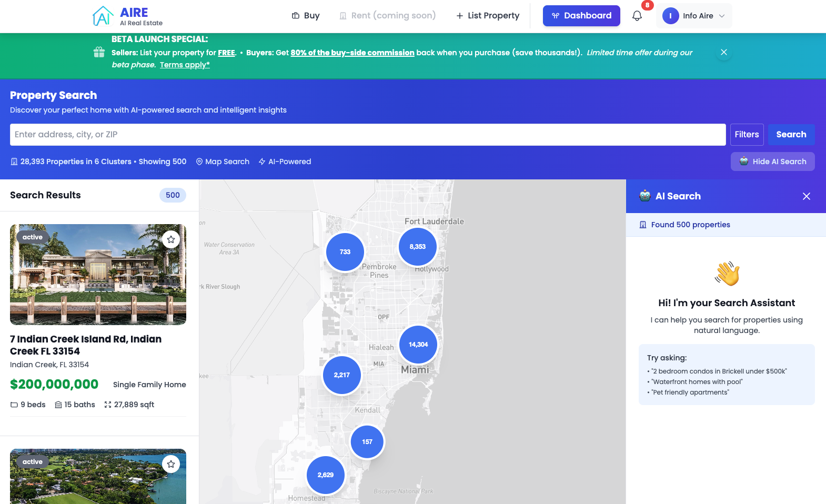
Task: Click 'Found 500 properties' text
Action: tap(690, 225)
